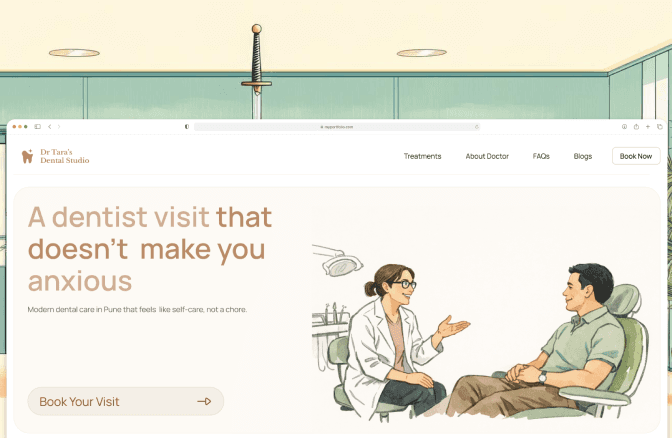
Task: Go to the FAQs page
Action: 541,156
